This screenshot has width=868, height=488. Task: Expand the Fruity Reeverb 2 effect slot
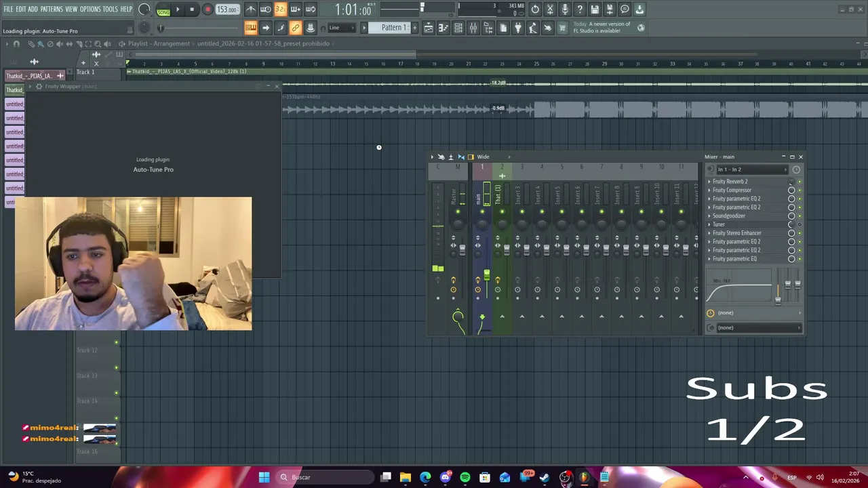pos(709,181)
